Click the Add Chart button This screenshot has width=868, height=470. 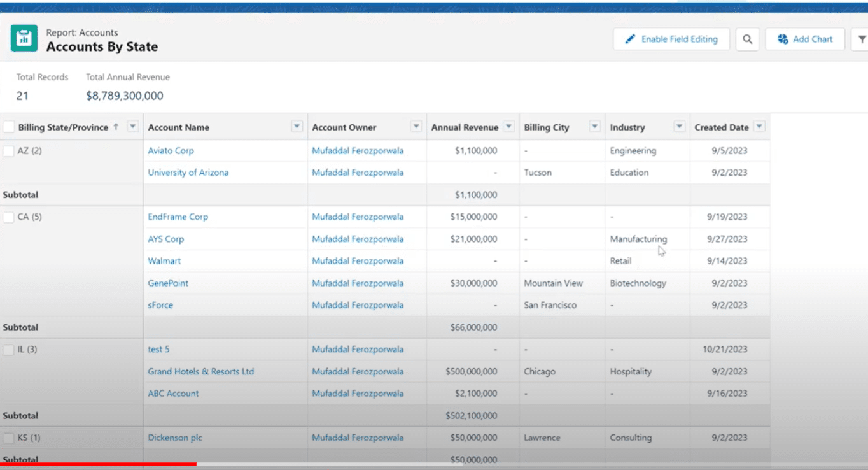[x=804, y=39]
